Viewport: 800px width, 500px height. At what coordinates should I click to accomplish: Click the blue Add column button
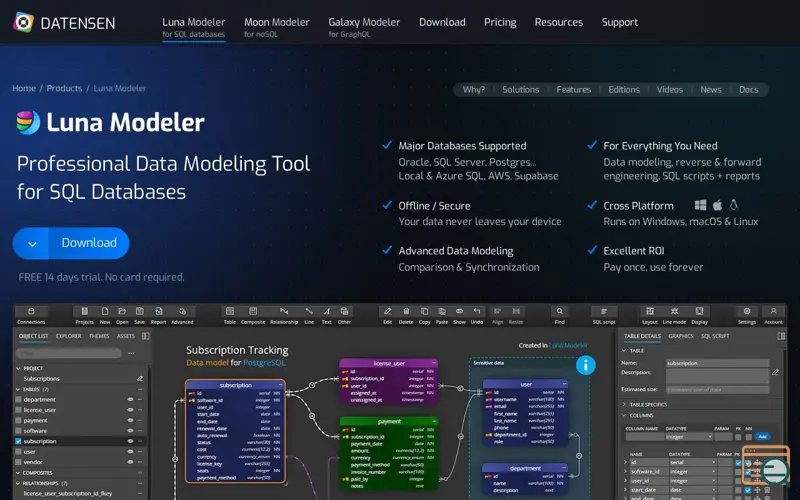[x=762, y=437]
